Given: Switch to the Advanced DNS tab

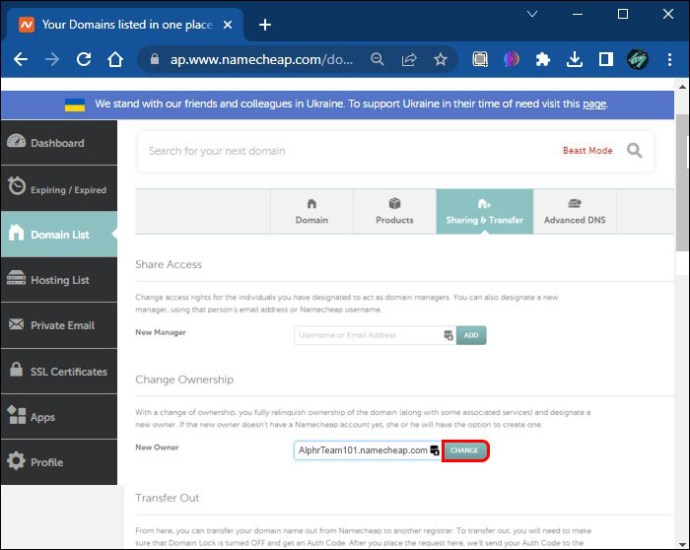Looking at the screenshot, I should tap(575, 211).
